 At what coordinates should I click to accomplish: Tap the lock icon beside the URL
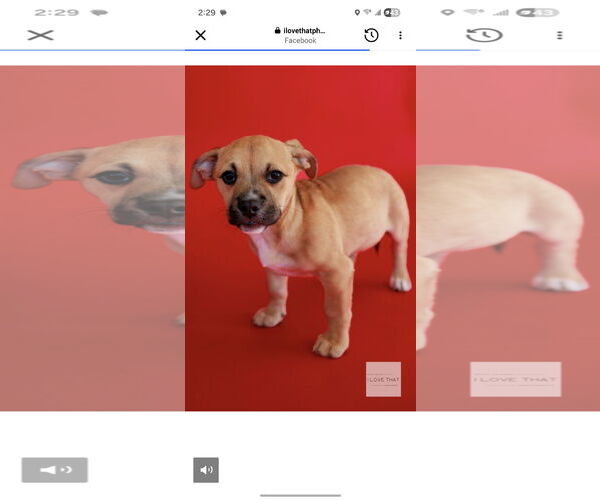click(277, 31)
